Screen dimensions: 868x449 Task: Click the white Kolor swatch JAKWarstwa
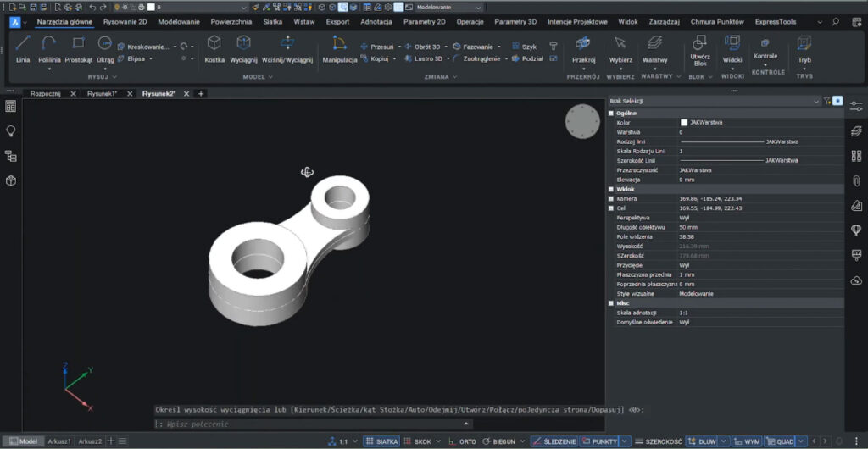click(684, 123)
